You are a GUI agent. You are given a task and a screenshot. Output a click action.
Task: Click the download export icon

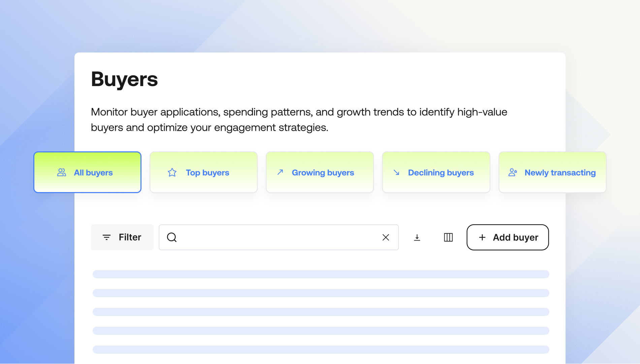pos(417,238)
